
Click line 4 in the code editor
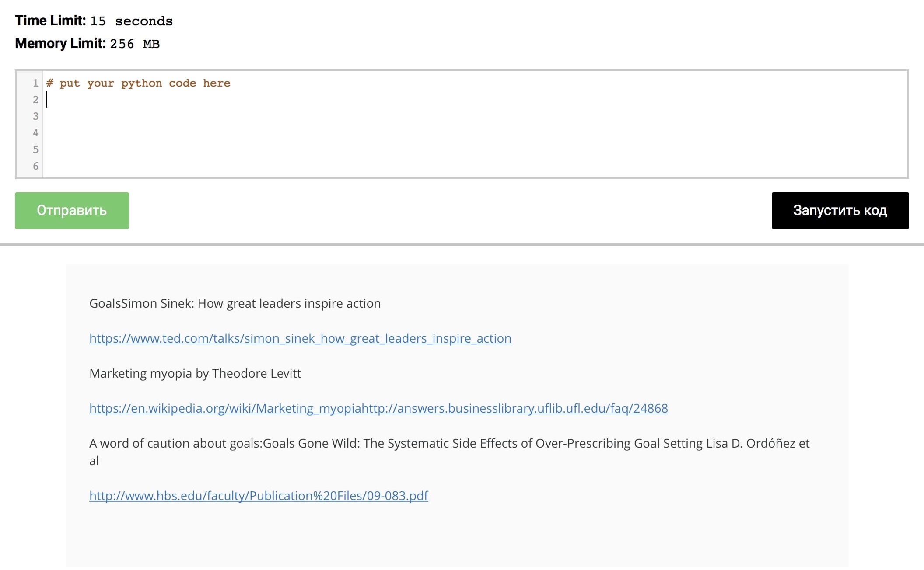point(262,133)
